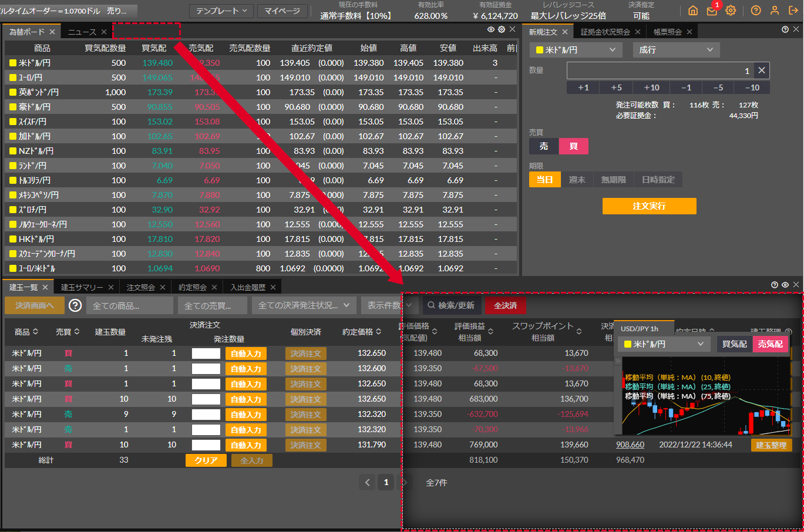Open help icon of 建玉一覧 panel header
This screenshot has height=532, width=804.
click(775, 285)
